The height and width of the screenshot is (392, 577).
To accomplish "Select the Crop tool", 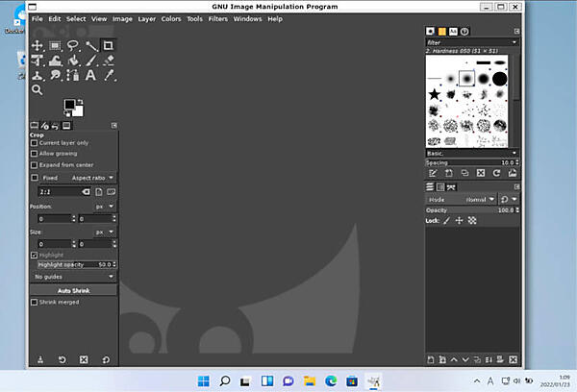I will click(x=108, y=45).
